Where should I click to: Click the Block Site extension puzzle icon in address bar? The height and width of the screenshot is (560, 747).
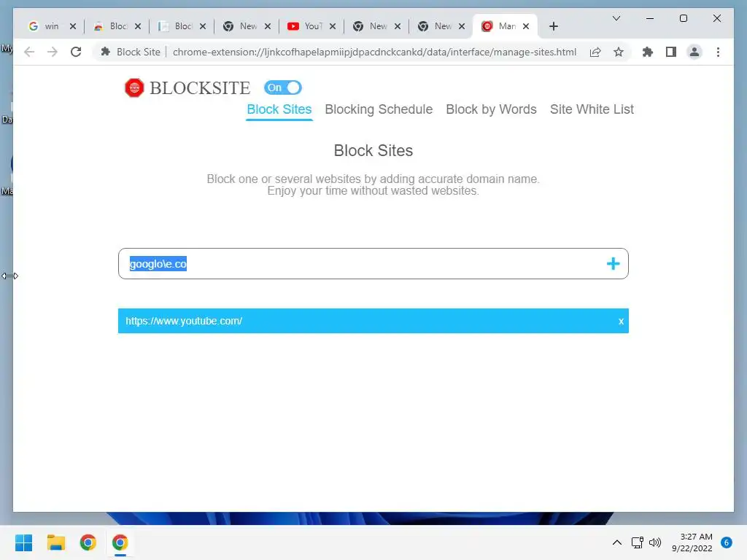pyautogui.click(x=106, y=52)
